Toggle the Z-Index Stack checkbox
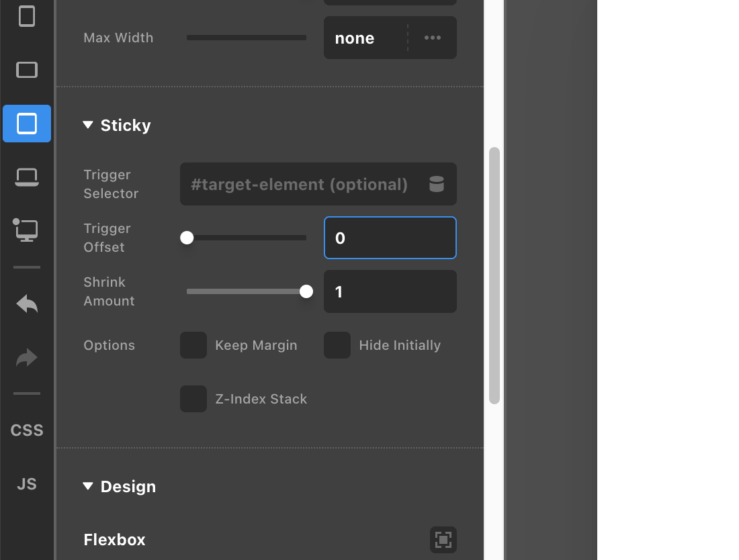The height and width of the screenshot is (560, 739). click(193, 399)
